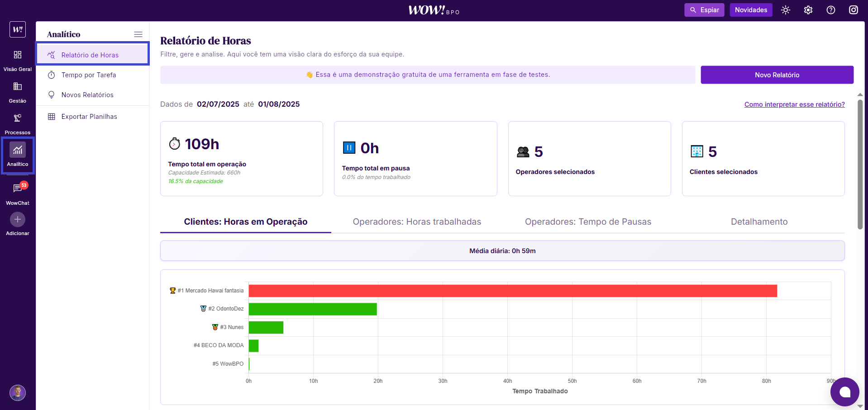
Task: Select Tempo por Tarefa menu item
Action: pyautogui.click(x=89, y=75)
